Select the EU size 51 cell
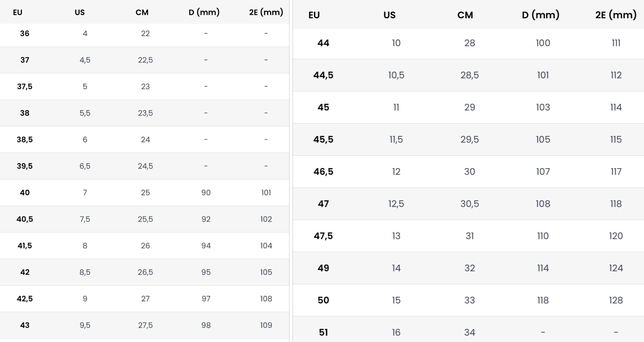This screenshot has width=644, height=342. click(323, 333)
